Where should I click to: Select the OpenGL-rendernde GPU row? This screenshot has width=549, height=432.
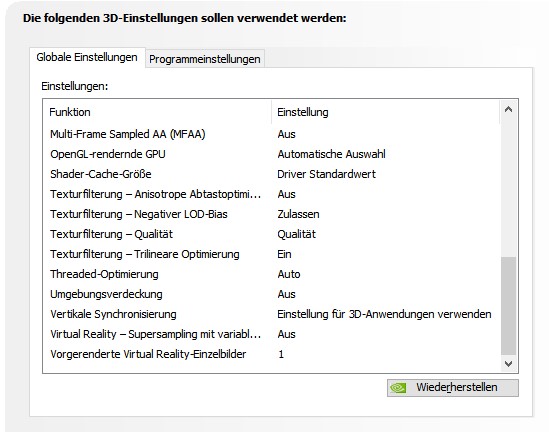272,154
